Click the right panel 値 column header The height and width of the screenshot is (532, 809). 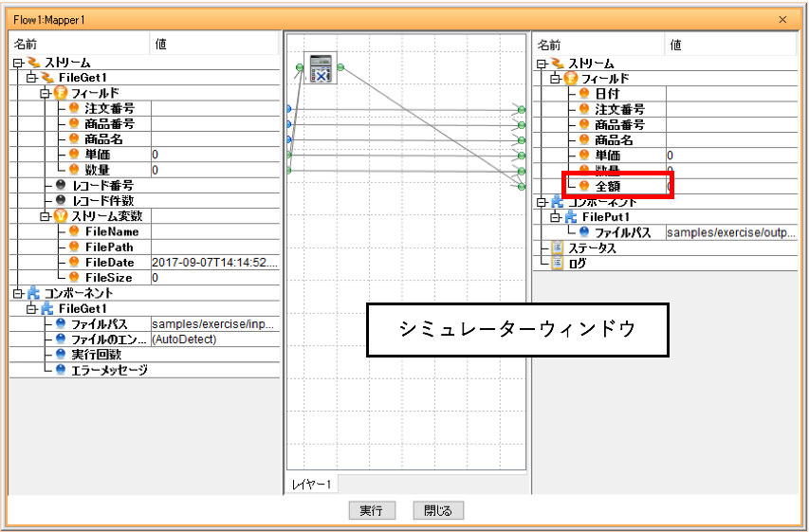pyautogui.click(x=731, y=45)
